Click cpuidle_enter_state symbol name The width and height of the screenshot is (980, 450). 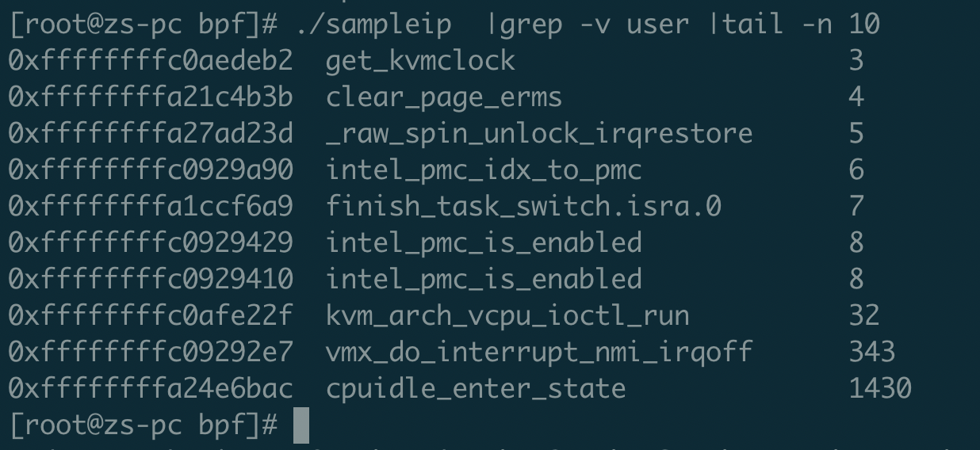(x=475, y=389)
